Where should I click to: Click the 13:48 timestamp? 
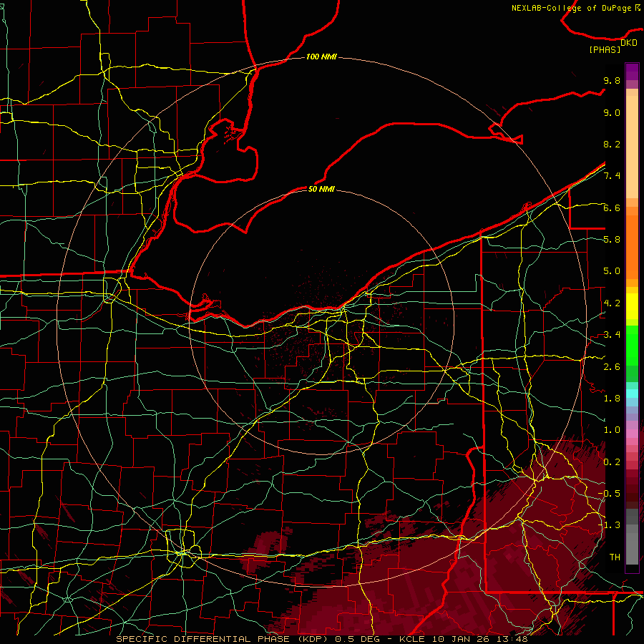[x=512, y=639]
